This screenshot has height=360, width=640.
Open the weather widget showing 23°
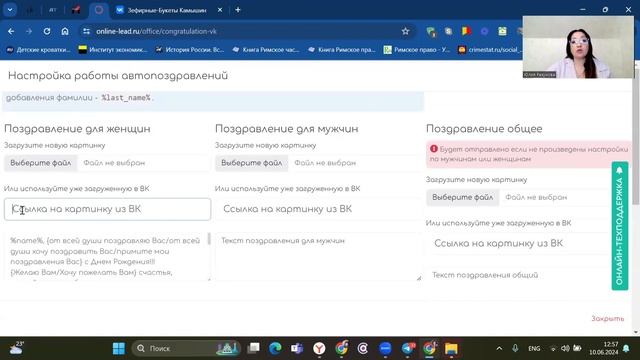tap(16, 348)
